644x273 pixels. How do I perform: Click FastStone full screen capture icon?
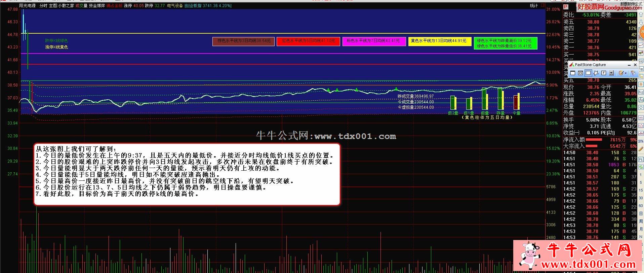(604, 73)
